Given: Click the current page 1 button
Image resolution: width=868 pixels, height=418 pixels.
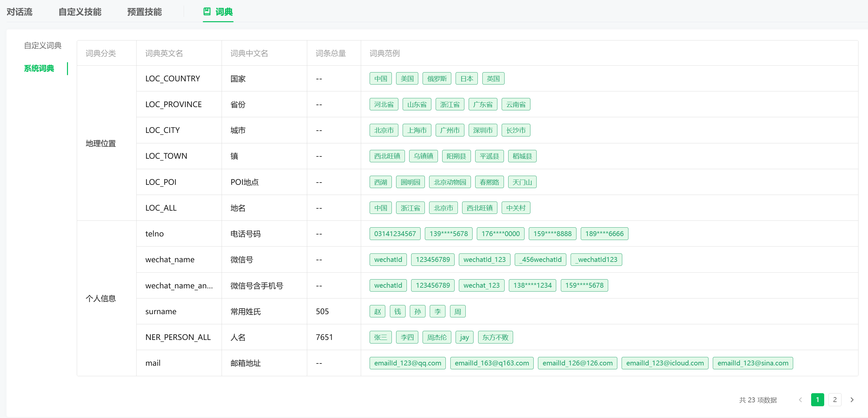Looking at the screenshot, I should (817, 400).
